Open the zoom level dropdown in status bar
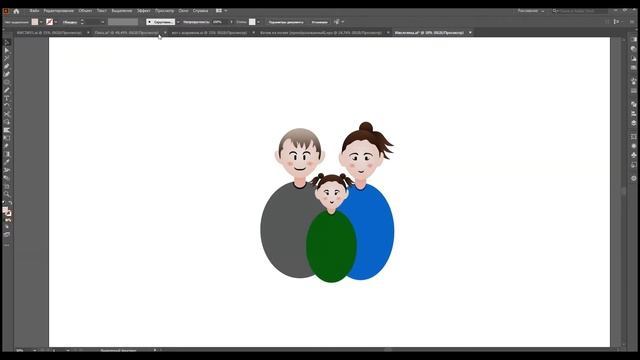The height and width of the screenshot is (360, 640). click(34, 350)
